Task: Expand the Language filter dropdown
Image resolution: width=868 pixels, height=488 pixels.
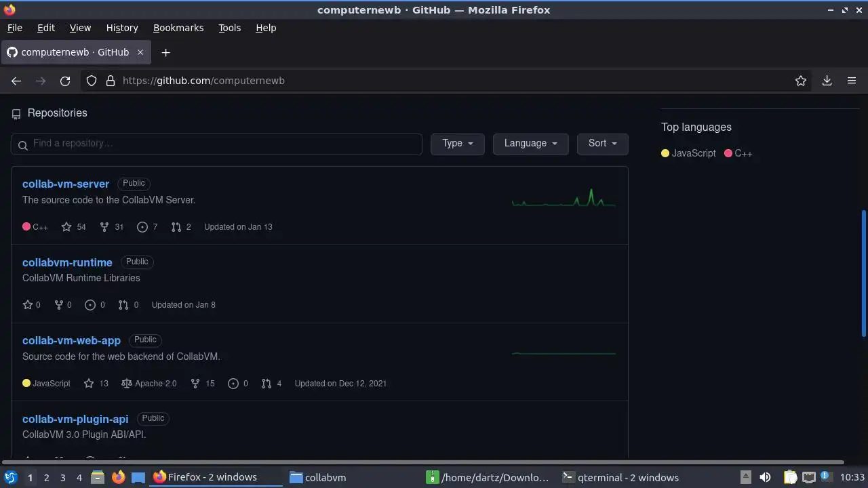Action: click(530, 144)
